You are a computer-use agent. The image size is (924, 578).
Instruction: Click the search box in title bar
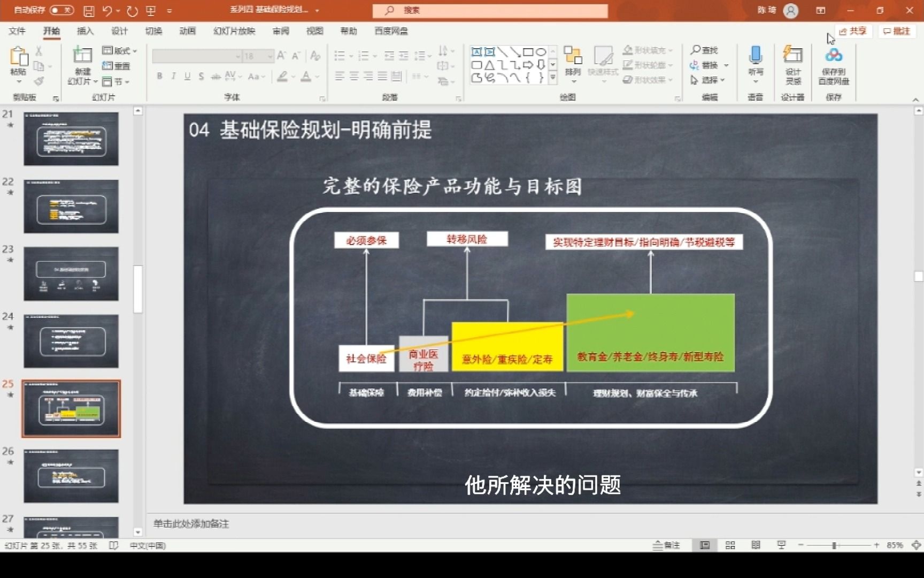click(490, 10)
